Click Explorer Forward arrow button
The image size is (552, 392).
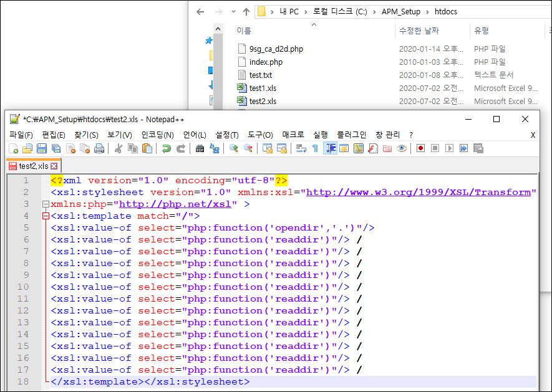point(219,12)
